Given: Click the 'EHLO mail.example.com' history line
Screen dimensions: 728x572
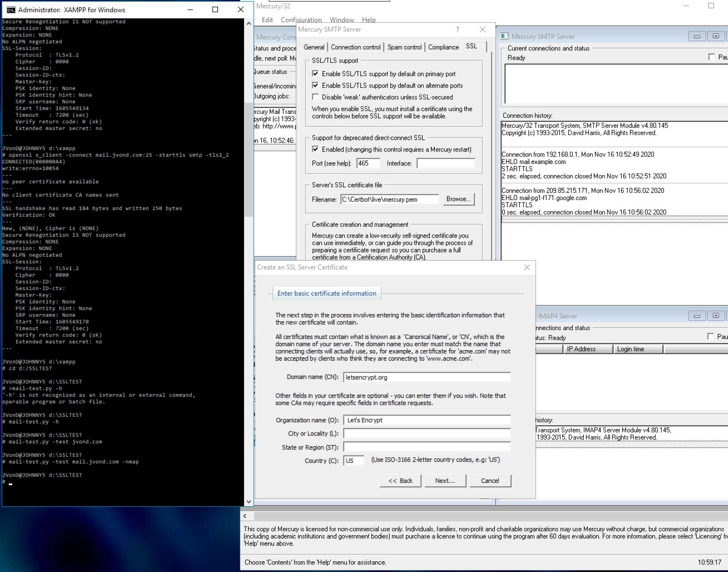Looking at the screenshot, I should tap(533, 162).
